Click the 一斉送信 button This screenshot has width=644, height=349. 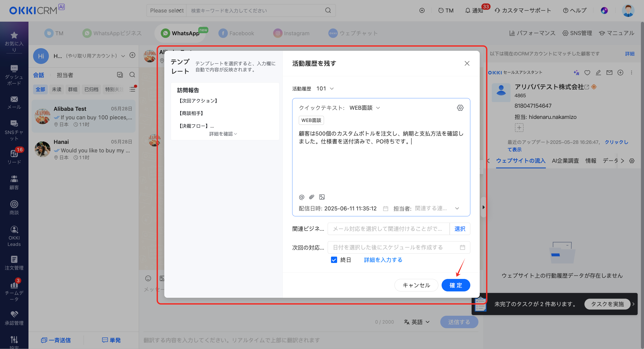[x=56, y=340]
